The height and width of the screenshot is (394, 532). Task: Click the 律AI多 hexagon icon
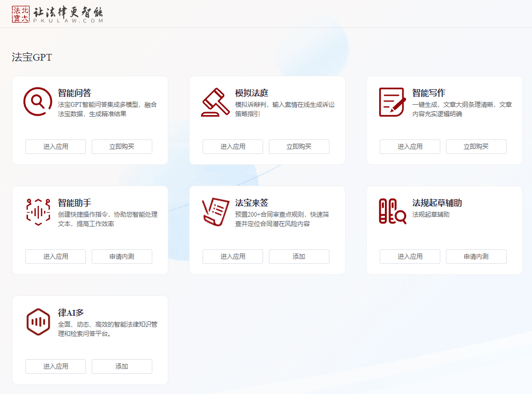[x=38, y=322]
